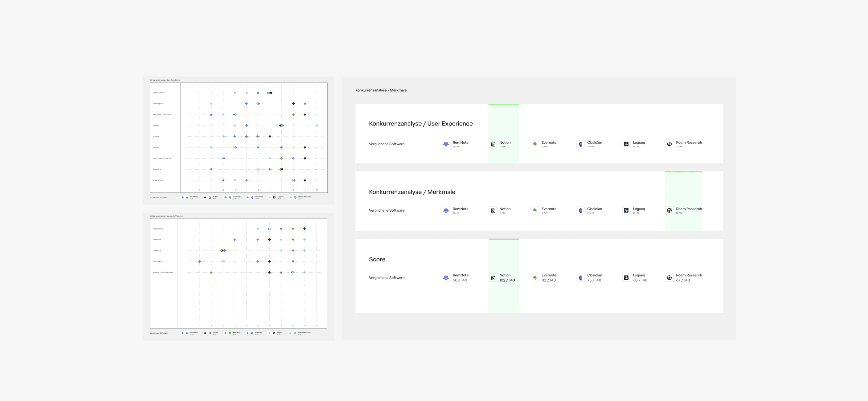Image resolution: width=868 pixels, height=401 pixels.
Task: Click Roam Research logo in User Experience chart legend
Action: tap(295, 197)
